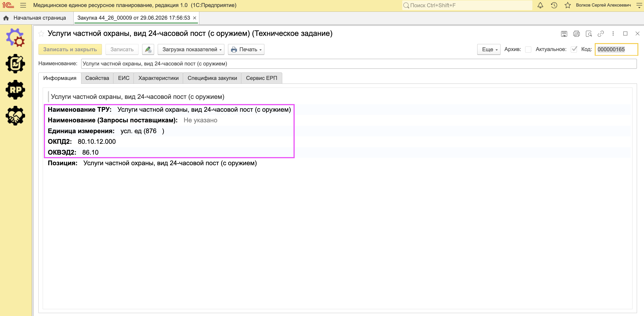Screen dimensions: 644x316
Task: Get link with chain icon
Action: [601, 34]
